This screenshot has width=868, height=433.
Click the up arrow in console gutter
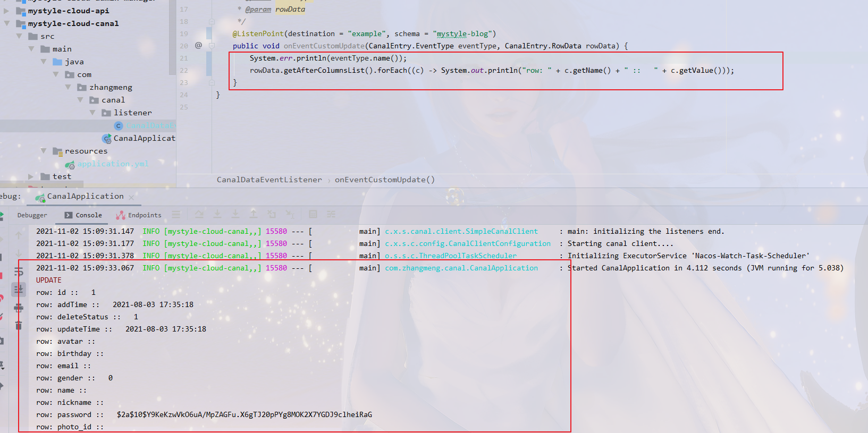pyautogui.click(x=19, y=235)
